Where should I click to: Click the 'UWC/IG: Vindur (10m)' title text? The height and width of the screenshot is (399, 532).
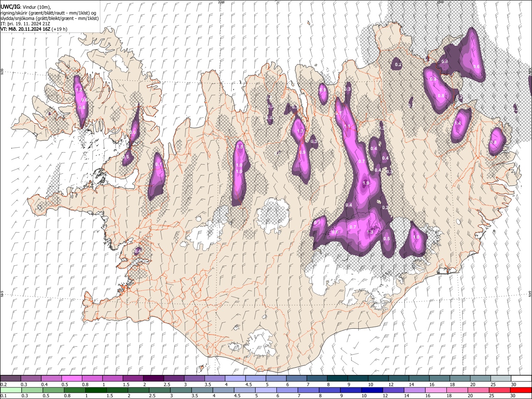[25, 7]
